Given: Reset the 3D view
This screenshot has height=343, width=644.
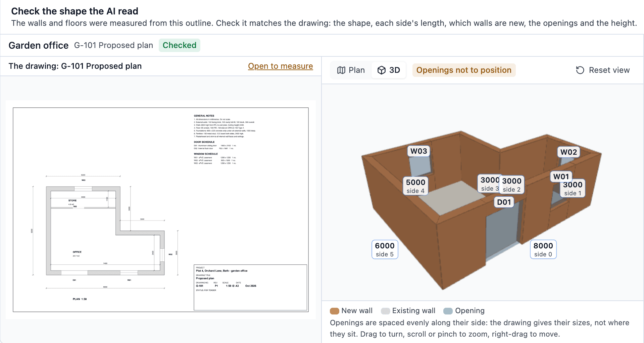Looking at the screenshot, I should (603, 70).
